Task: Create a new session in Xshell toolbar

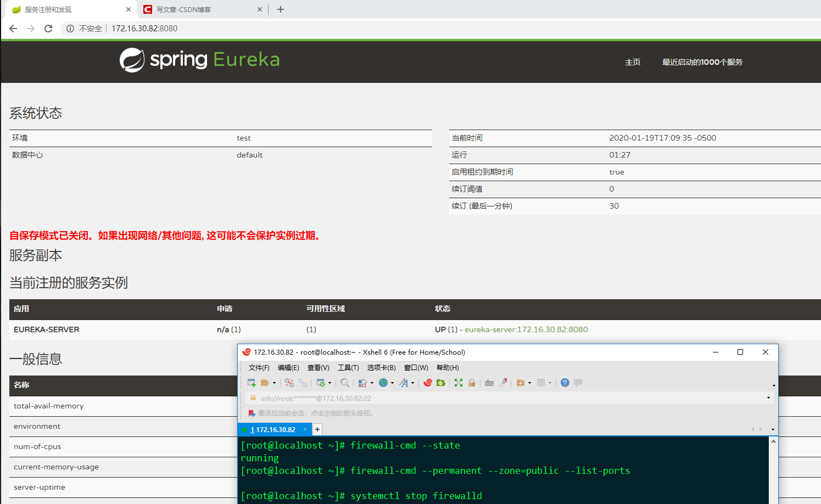Action: coord(252,383)
